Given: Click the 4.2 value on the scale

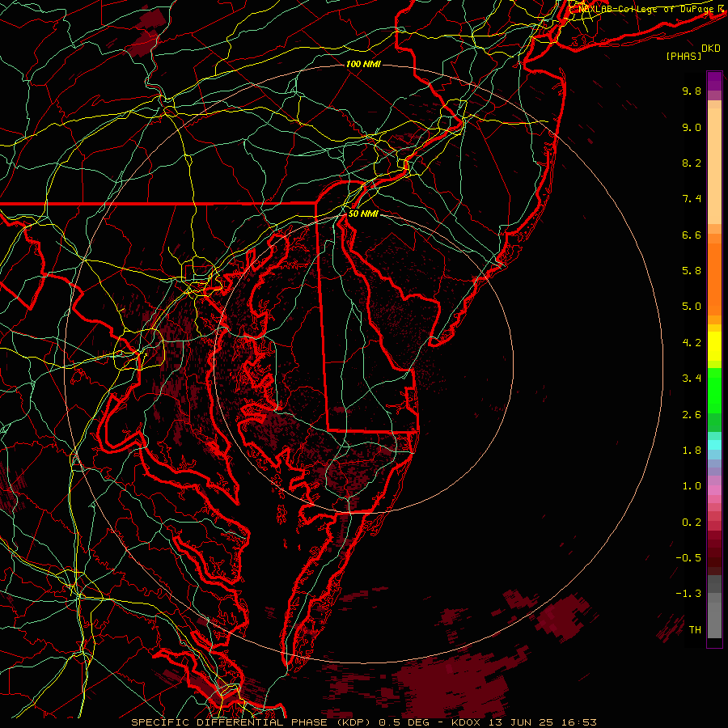Looking at the screenshot, I should (692, 343).
